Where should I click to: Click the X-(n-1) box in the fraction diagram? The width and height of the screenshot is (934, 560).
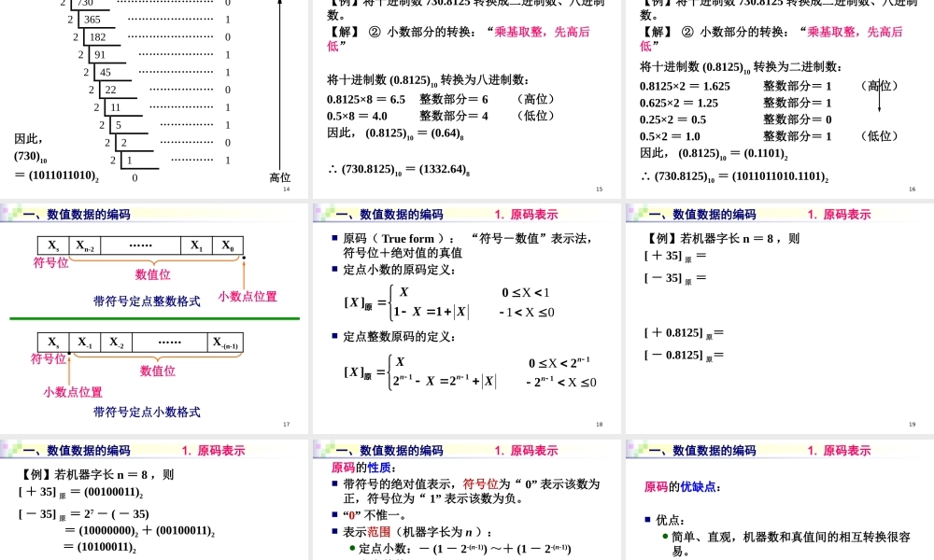[x=225, y=343]
